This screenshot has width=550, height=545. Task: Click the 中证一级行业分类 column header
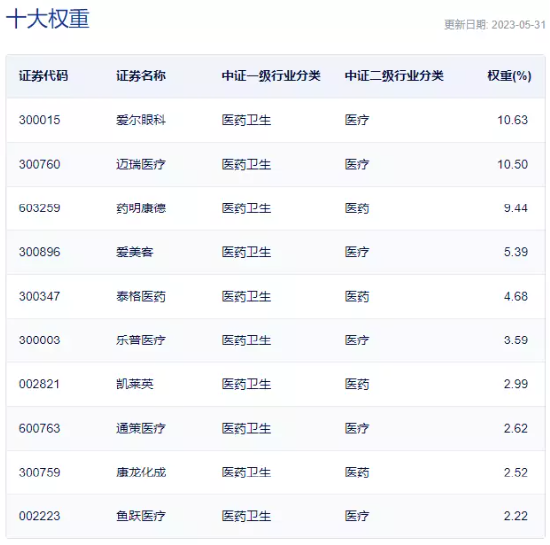(271, 76)
